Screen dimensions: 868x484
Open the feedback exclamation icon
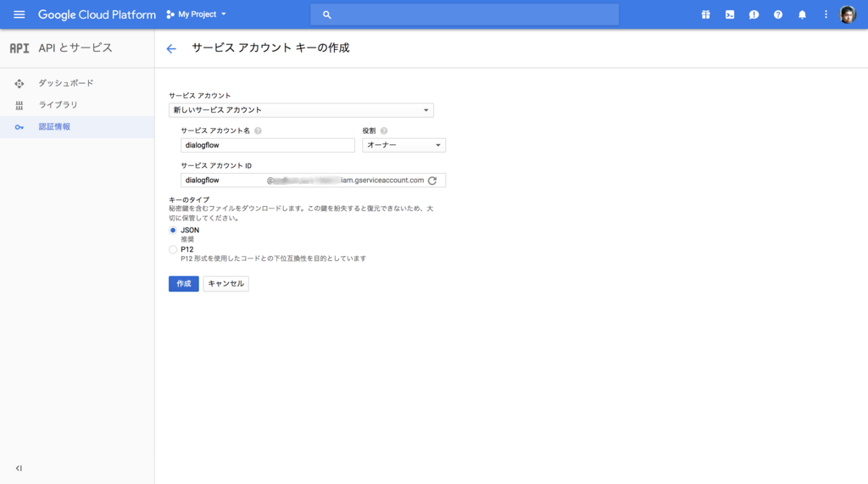point(754,15)
